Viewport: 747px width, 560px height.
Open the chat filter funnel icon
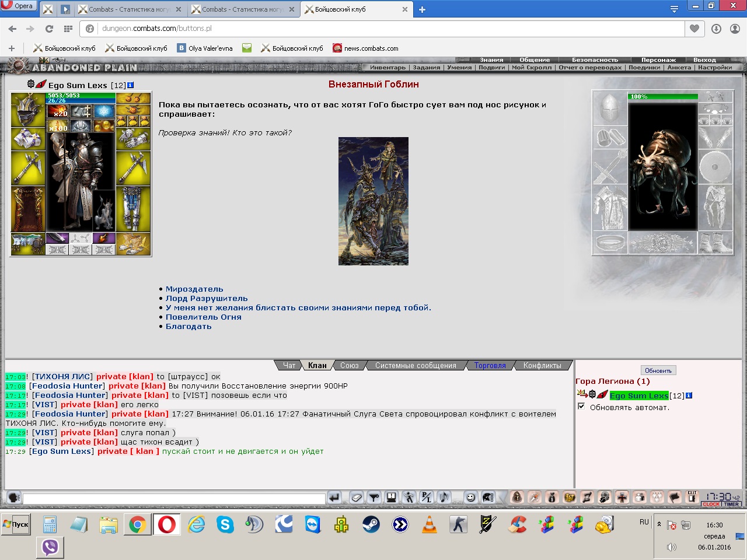click(374, 498)
